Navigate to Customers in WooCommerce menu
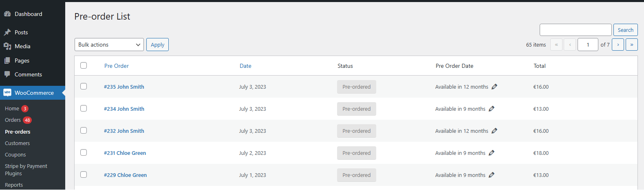Viewport: 644px width, 190px height. 17,143
